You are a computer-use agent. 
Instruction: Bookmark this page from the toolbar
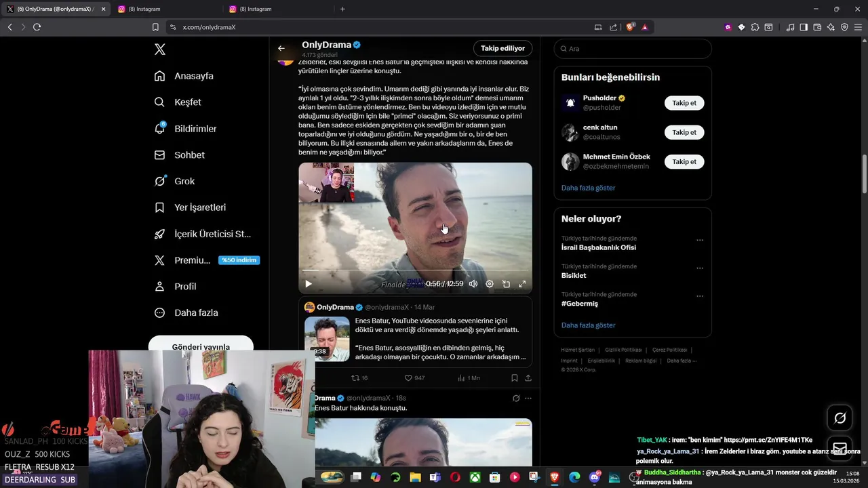click(155, 27)
